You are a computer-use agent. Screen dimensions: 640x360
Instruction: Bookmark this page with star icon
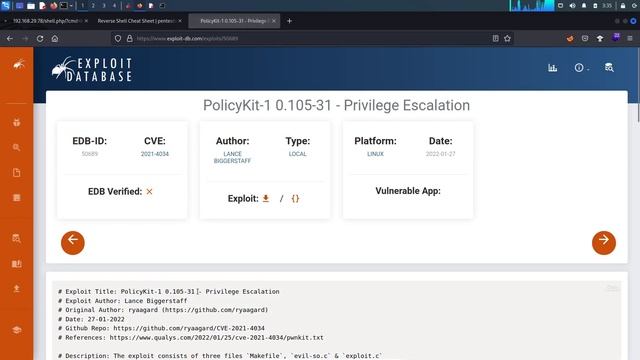pos(507,38)
